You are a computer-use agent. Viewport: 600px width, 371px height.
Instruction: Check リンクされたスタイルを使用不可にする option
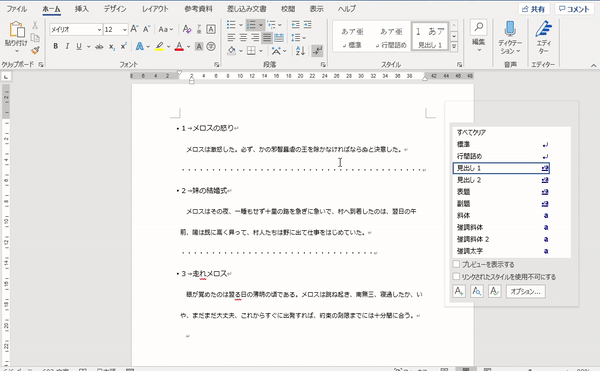click(456, 277)
